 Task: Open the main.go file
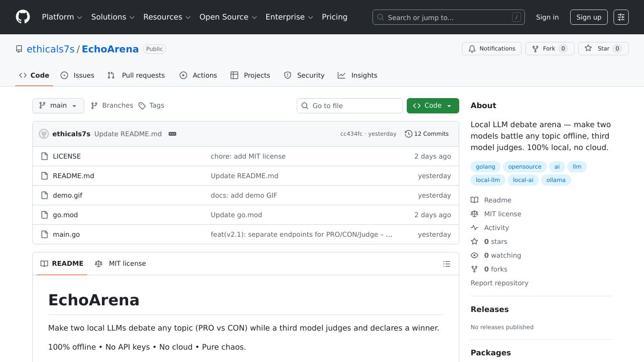(66, 234)
